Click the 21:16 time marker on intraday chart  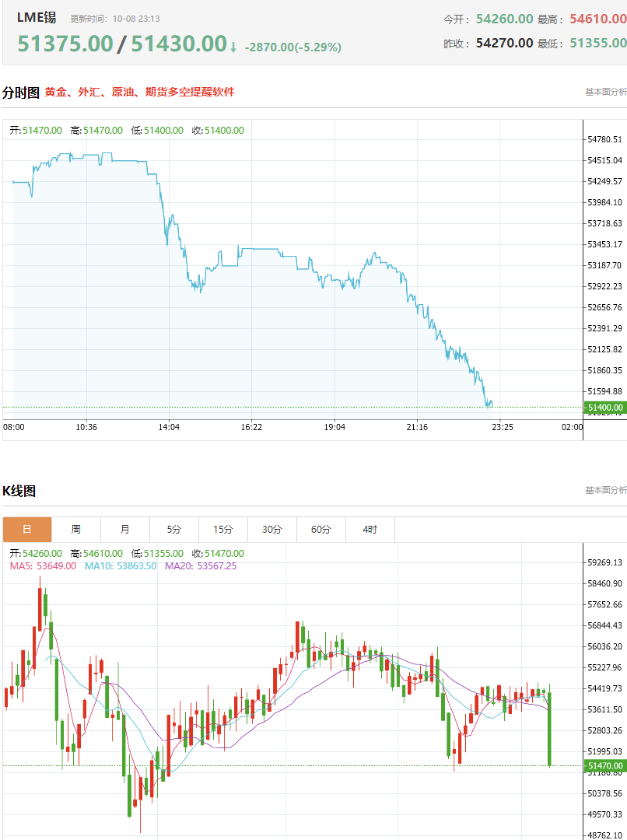(417, 427)
